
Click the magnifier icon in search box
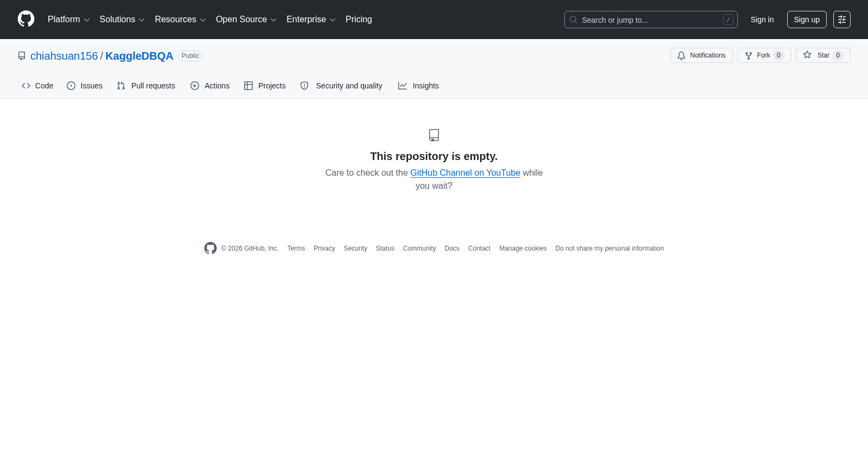tap(573, 20)
